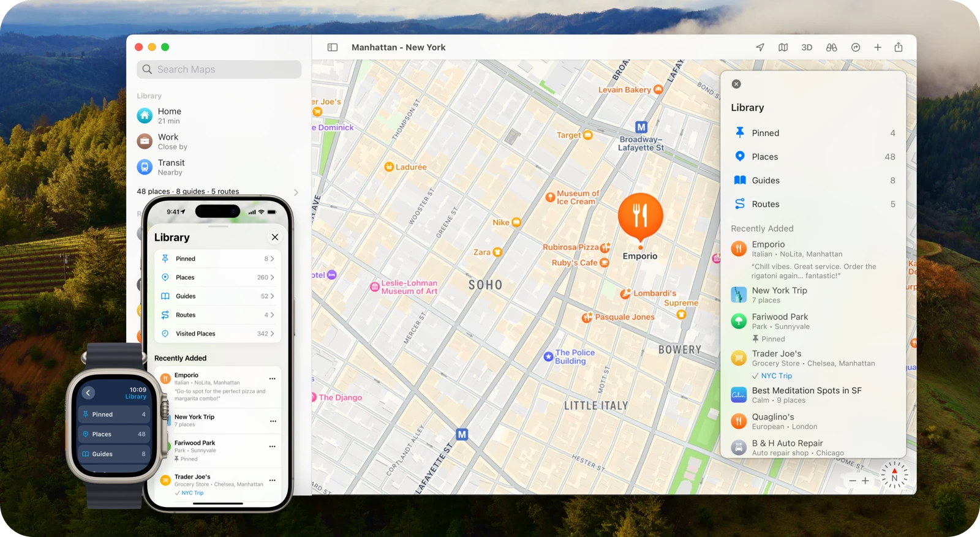Open more options for Trader Joe's on iPhone
980x537 pixels.
coord(273,480)
